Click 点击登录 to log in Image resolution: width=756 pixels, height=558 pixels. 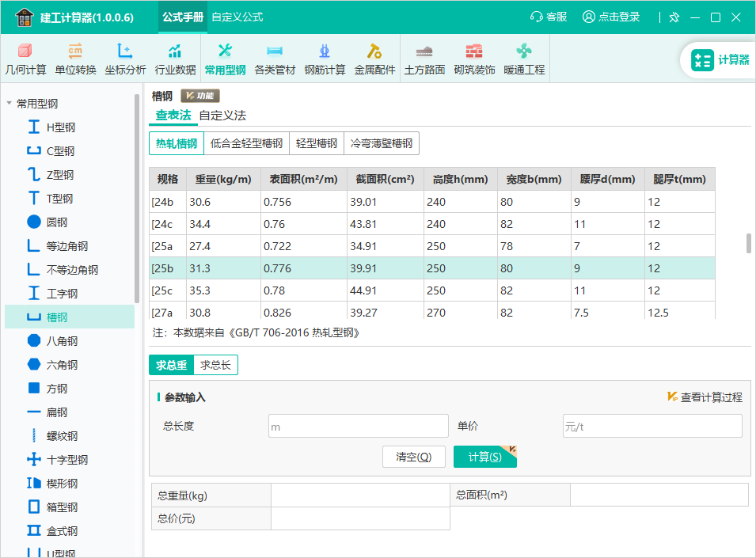pyautogui.click(x=611, y=17)
